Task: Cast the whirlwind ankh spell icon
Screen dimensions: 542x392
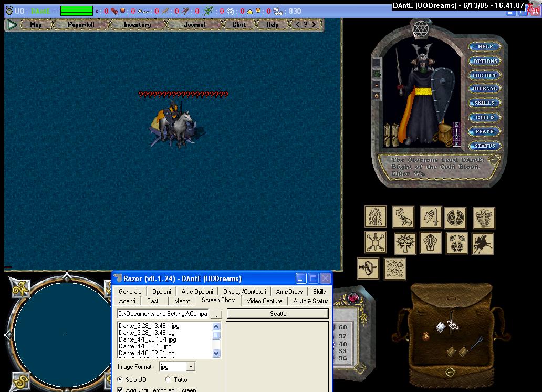Action: 484,218
